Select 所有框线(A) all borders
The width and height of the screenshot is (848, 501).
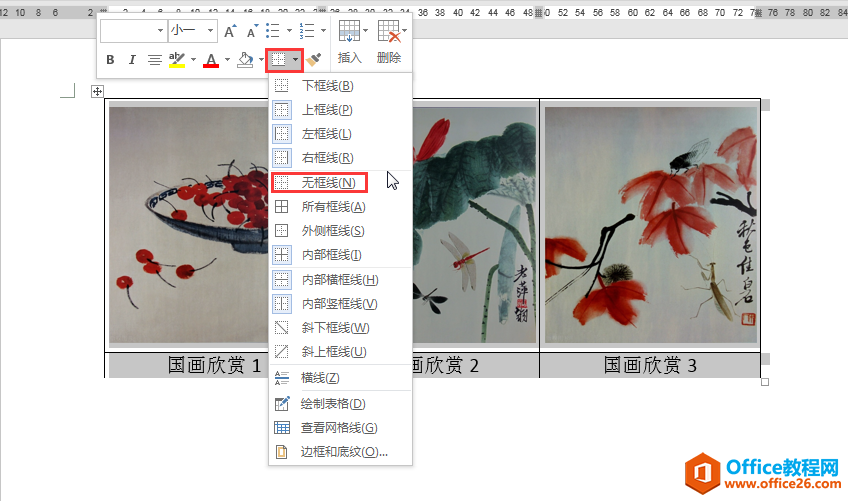pos(340,207)
